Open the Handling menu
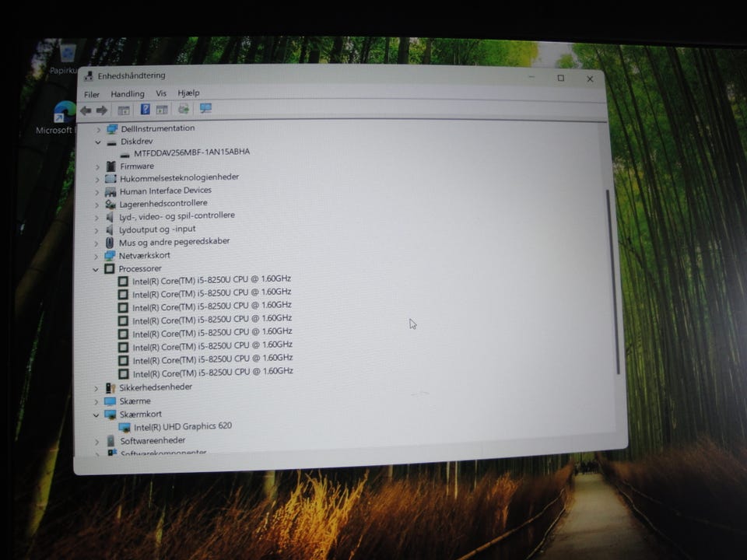The width and height of the screenshot is (747, 560). pyautogui.click(x=127, y=94)
